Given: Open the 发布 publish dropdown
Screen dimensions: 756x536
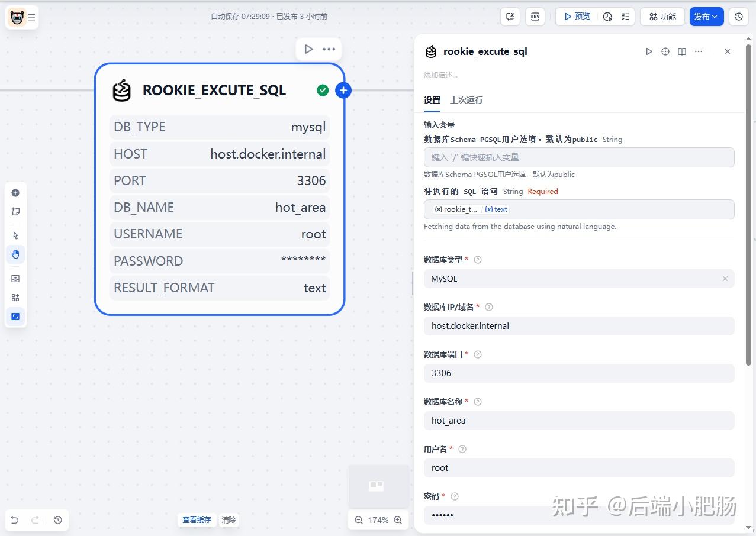Looking at the screenshot, I should [706, 17].
